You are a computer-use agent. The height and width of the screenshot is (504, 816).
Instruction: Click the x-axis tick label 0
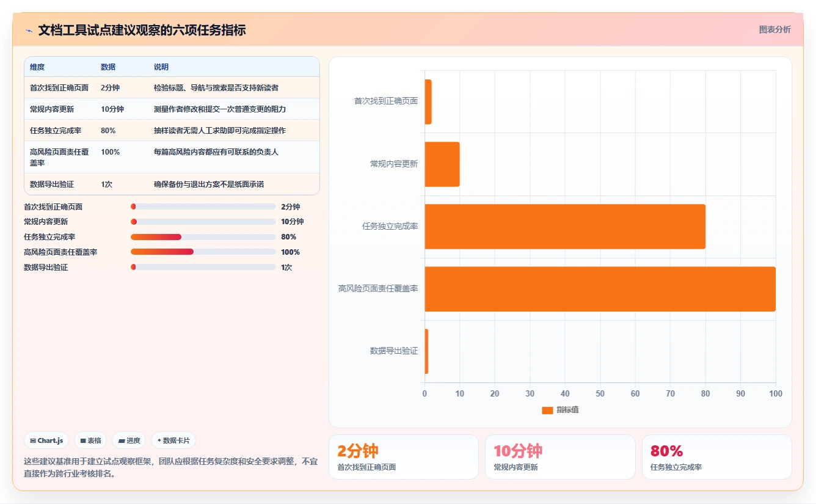pyautogui.click(x=425, y=394)
